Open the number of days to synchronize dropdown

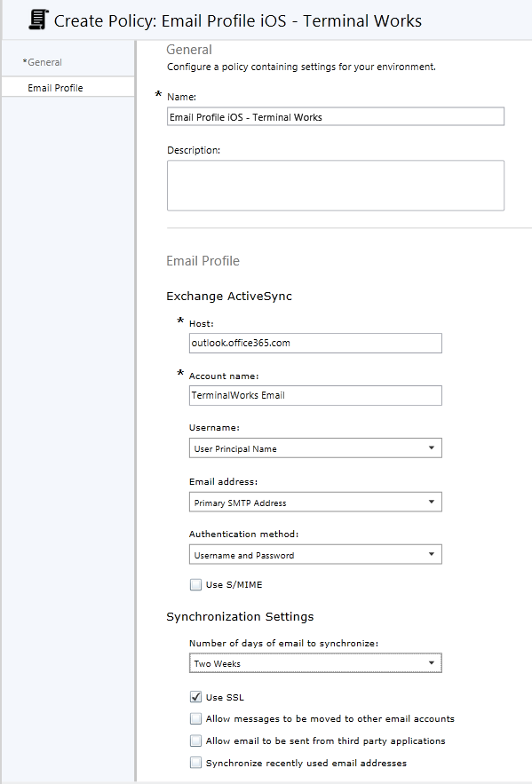pos(315,663)
